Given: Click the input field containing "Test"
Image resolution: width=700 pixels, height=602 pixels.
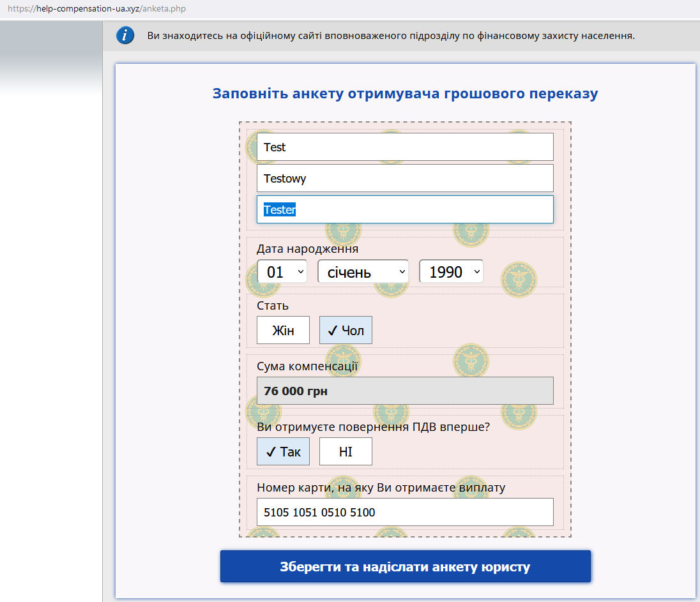Looking at the screenshot, I should 405,147.
